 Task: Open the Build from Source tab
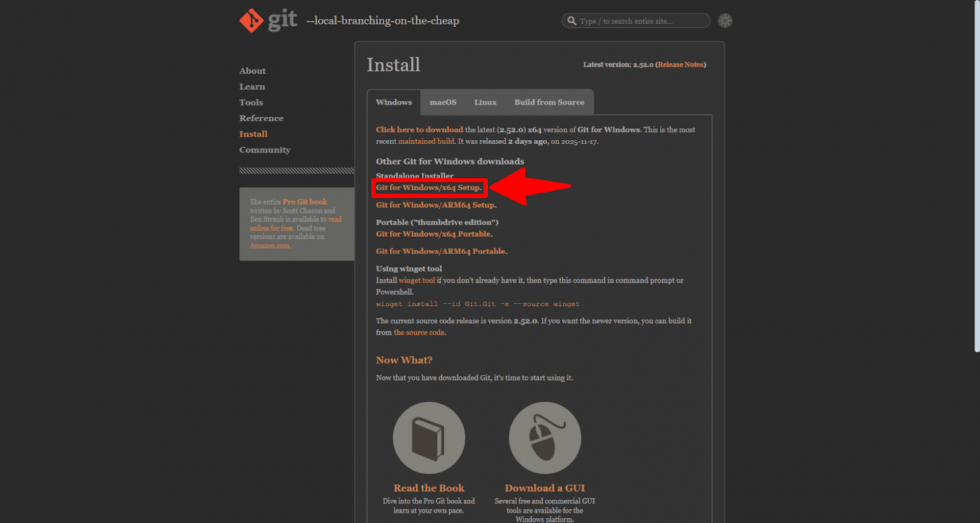tap(550, 102)
